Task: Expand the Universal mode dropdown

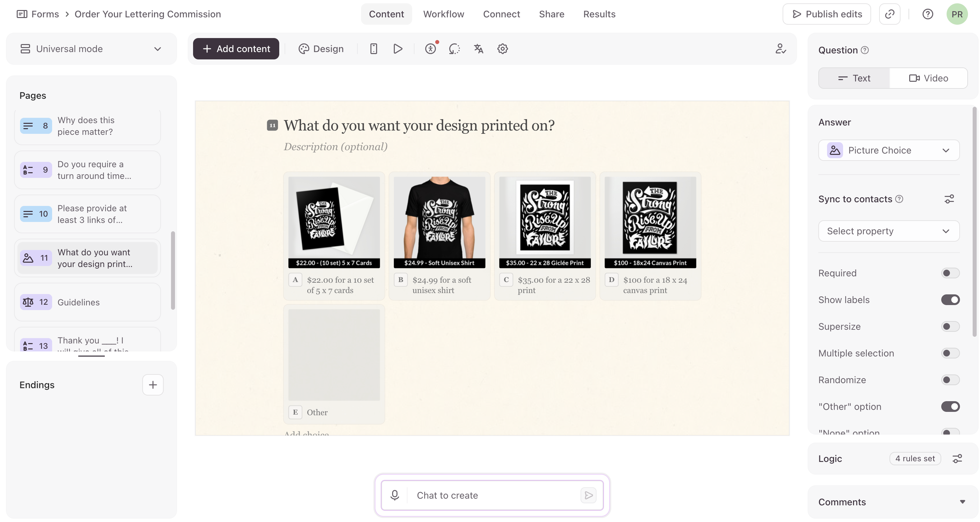Action: click(x=91, y=49)
